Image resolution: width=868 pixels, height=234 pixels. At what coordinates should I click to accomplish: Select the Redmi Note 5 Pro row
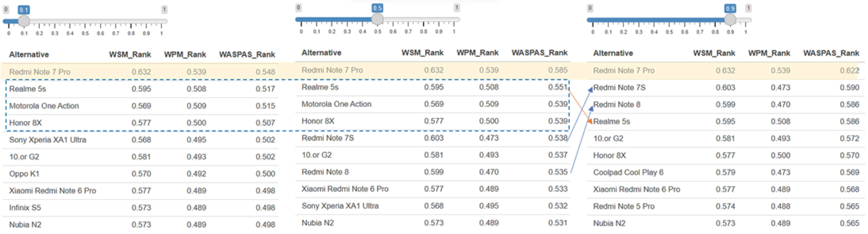click(x=624, y=206)
